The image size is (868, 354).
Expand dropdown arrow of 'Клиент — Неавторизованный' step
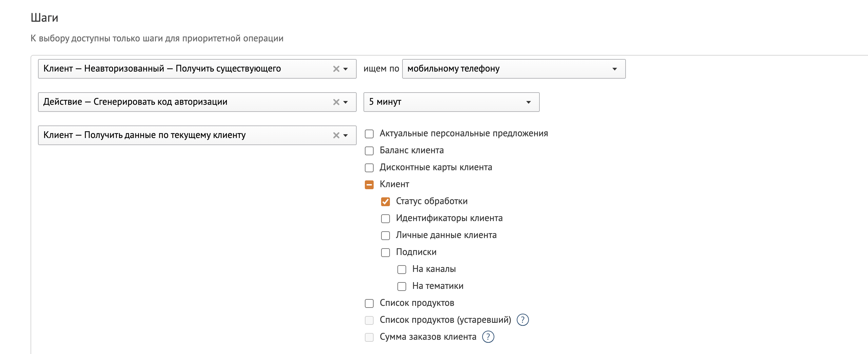(x=346, y=69)
